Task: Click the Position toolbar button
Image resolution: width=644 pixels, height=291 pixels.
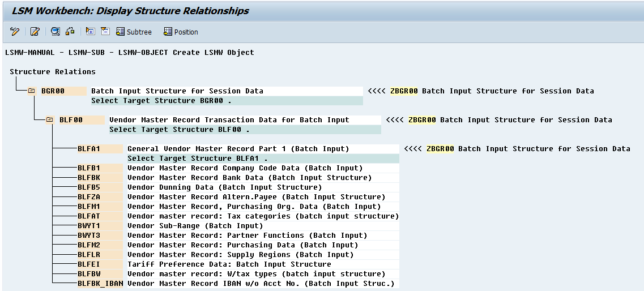Action: tap(181, 32)
